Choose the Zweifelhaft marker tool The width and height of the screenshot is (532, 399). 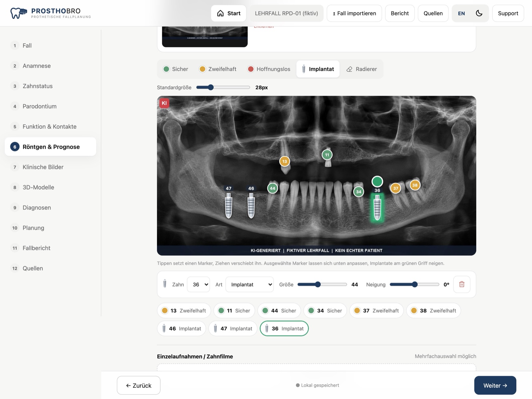[x=218, y=69]
